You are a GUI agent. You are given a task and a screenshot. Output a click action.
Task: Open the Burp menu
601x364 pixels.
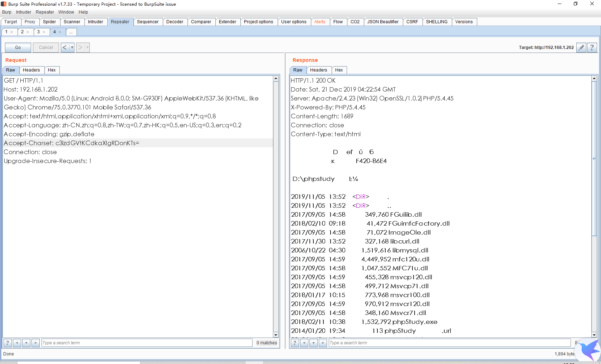click(7, 12)
